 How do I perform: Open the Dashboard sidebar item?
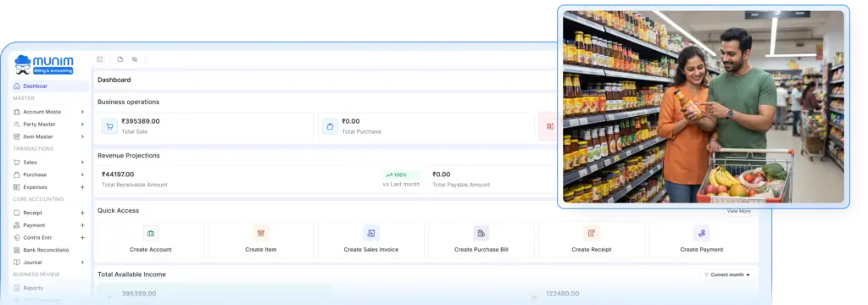49,86
